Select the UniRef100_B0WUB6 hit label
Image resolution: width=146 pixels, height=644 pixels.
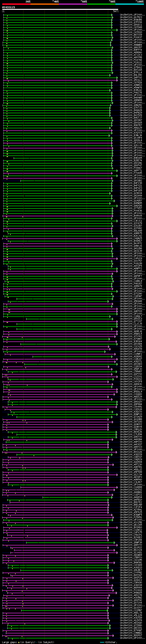pyautogui.click(x=131, y=20)
